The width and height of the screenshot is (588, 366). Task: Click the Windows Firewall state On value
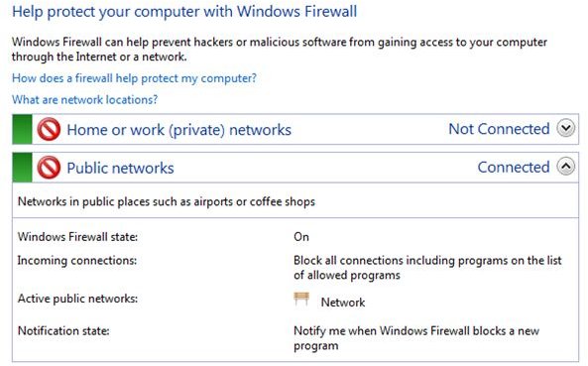tap(301, 237)
